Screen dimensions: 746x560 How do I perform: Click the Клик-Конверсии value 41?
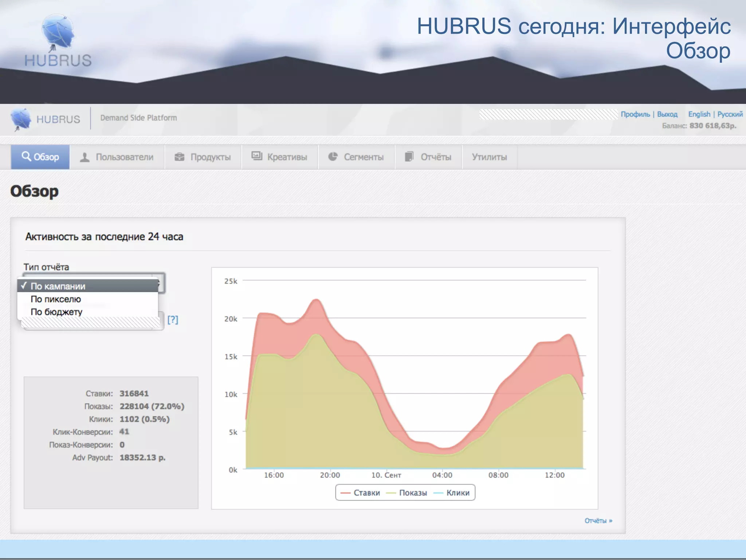click(124, 432)
